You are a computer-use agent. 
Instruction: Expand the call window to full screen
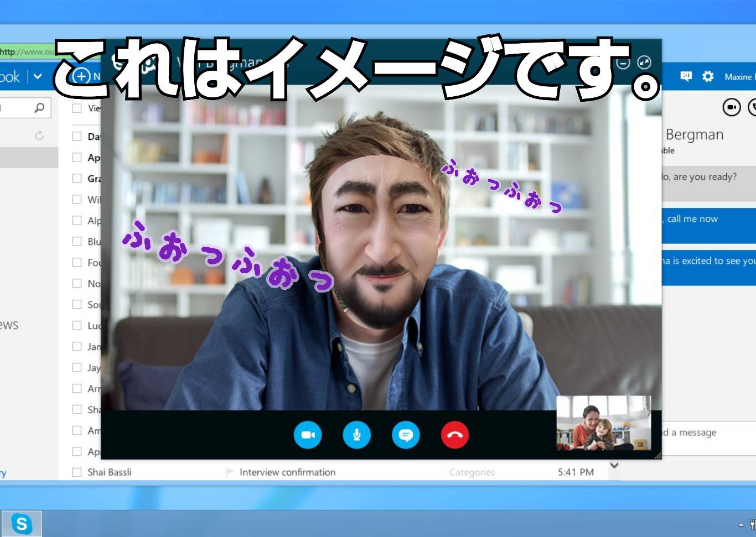point(644,62)
